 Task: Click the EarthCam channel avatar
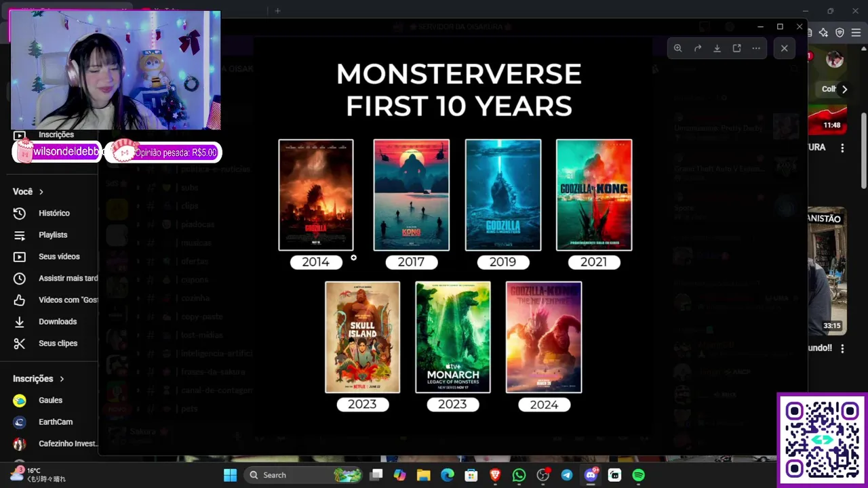[20, 422]
